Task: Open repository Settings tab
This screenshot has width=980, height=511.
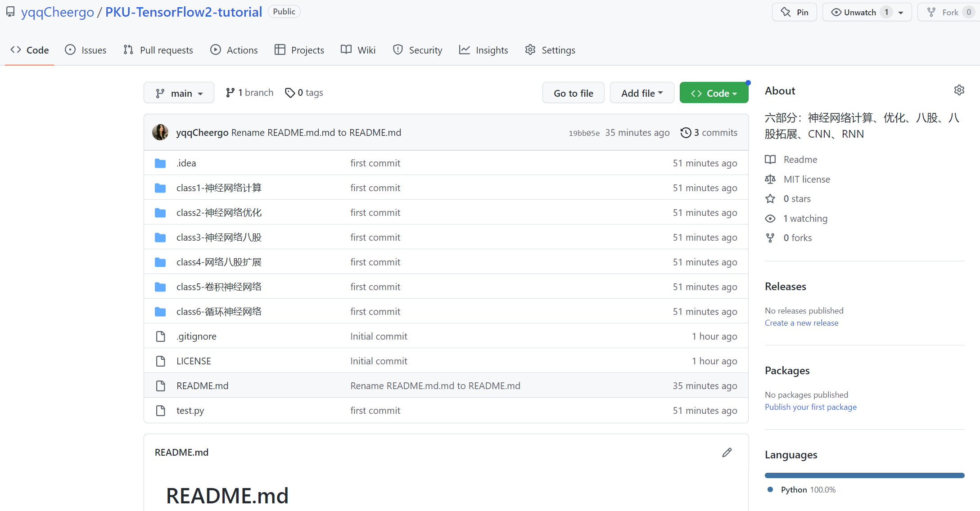Action: (550, 50)
